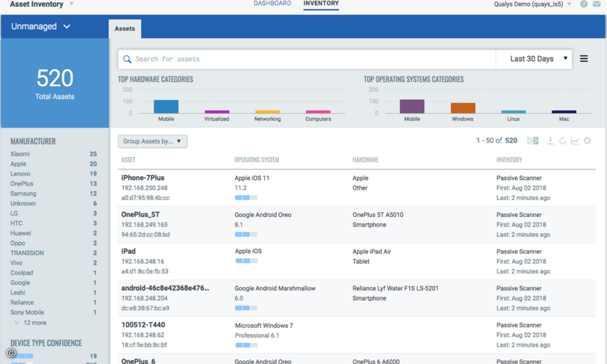Open the Group Assets by dropdown

tap(153, 142)
